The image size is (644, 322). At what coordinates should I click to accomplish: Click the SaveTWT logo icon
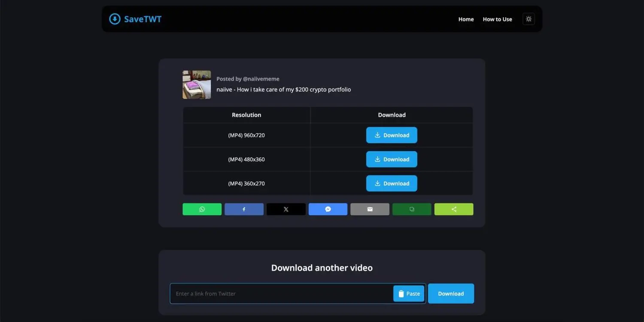coord(114,19)
